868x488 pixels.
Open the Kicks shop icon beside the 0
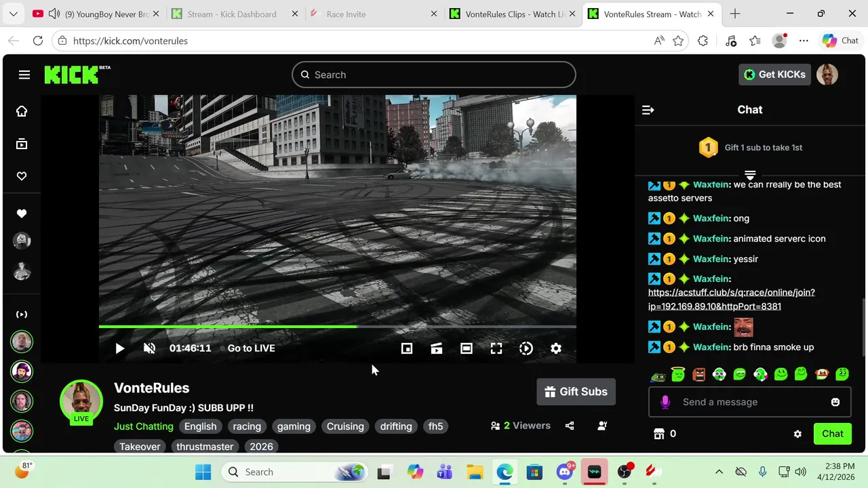pyautogui.click(x=658, y=434)
